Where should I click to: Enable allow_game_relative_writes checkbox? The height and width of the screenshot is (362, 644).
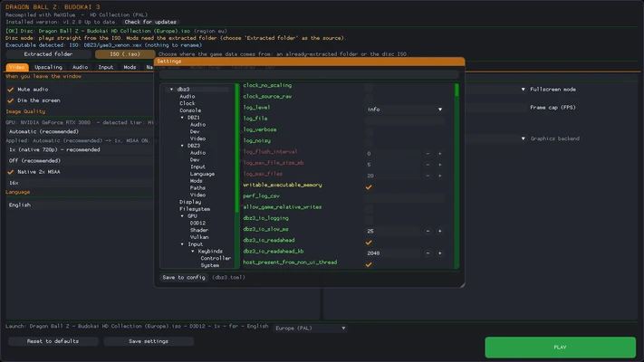tap(369, 209)
